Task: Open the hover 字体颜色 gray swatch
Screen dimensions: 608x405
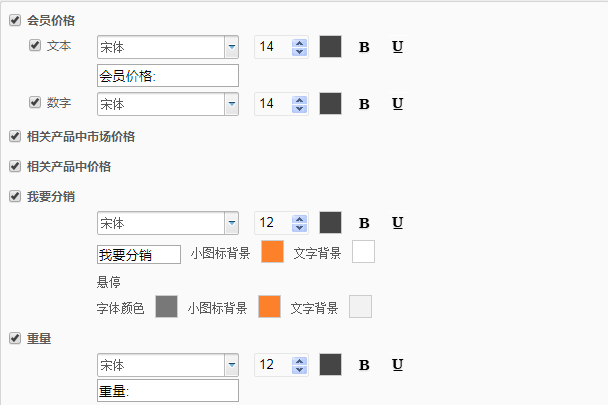Action: 166,307
